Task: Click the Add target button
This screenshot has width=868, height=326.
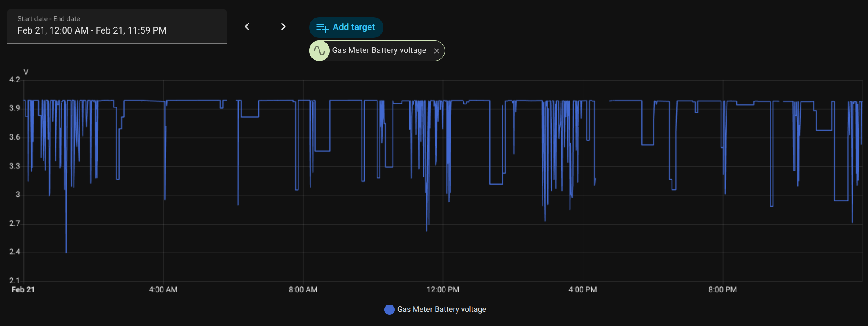Action: tap(346, 27)
